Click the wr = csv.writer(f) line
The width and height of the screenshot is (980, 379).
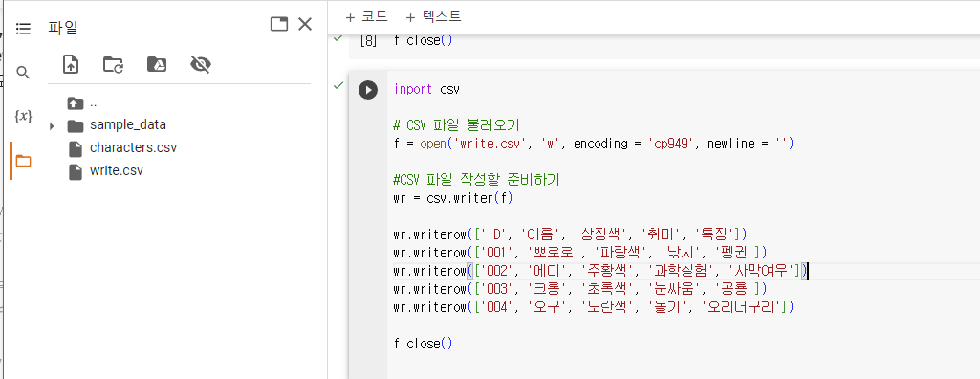click(453, 199)
